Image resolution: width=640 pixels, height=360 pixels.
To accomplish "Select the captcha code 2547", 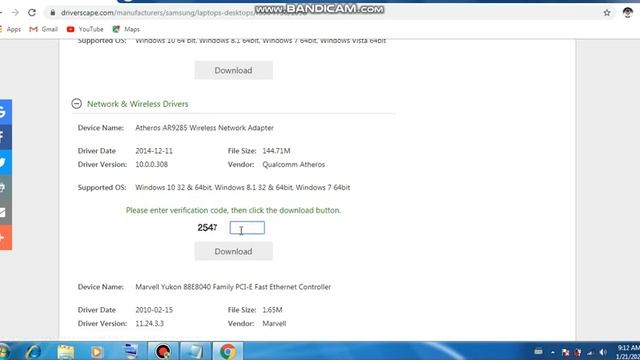I will (207, 228).
